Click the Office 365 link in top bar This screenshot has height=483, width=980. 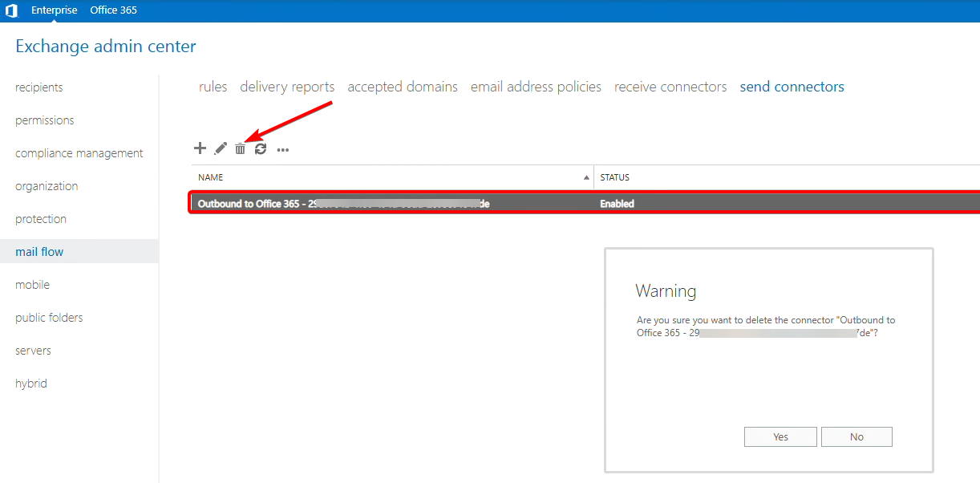pos(113,10)
